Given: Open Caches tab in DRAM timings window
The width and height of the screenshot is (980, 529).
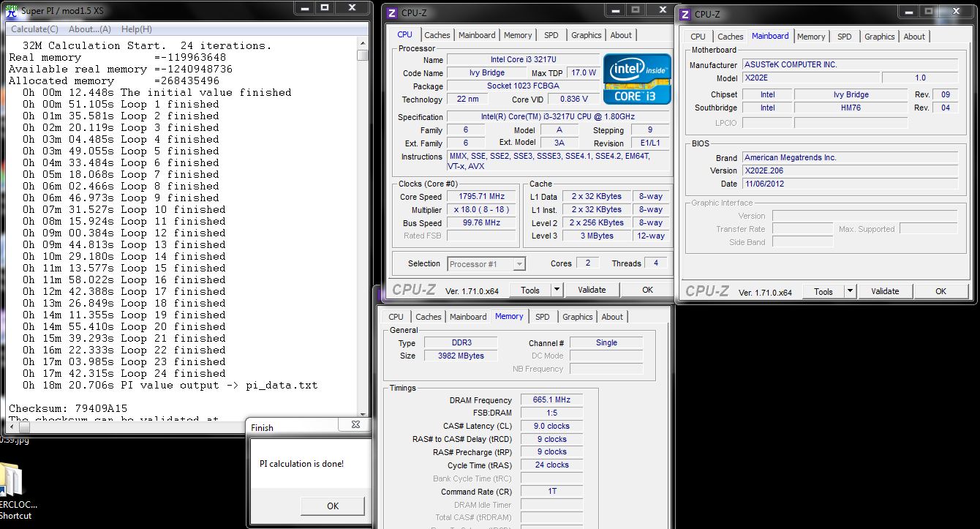Looking at the screenshot, I should (429, 317).
